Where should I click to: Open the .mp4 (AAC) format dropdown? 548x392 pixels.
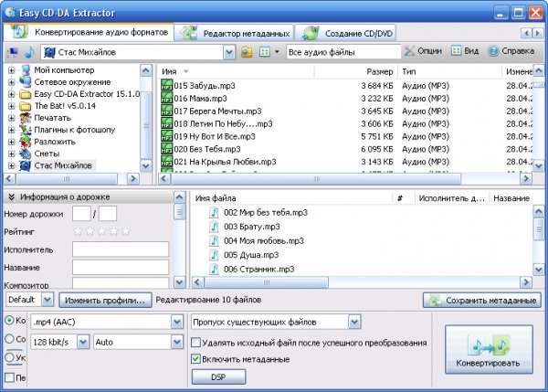(177, 322)
